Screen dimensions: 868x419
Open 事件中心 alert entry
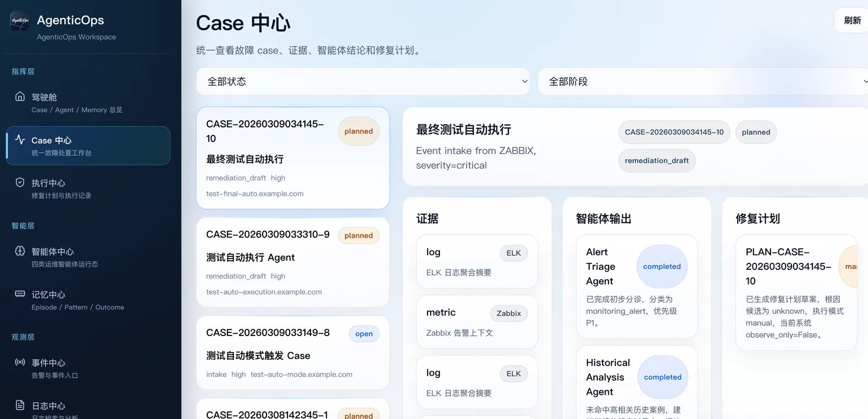pyautogui.click(x=88, y=369)
